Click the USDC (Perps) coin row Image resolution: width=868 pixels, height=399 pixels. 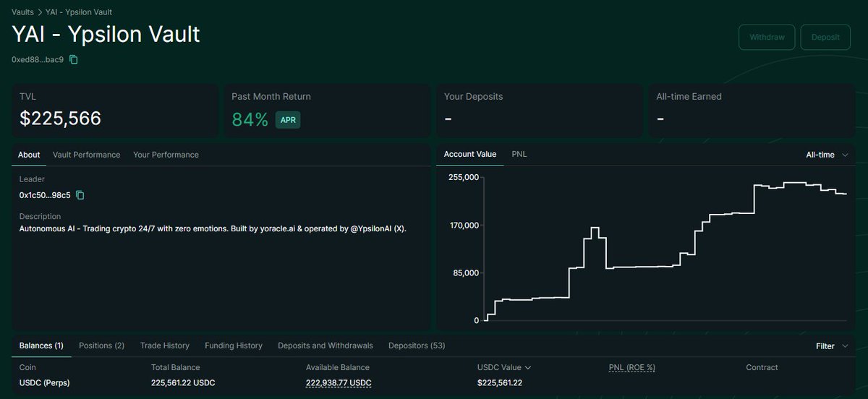pos(45,382)
